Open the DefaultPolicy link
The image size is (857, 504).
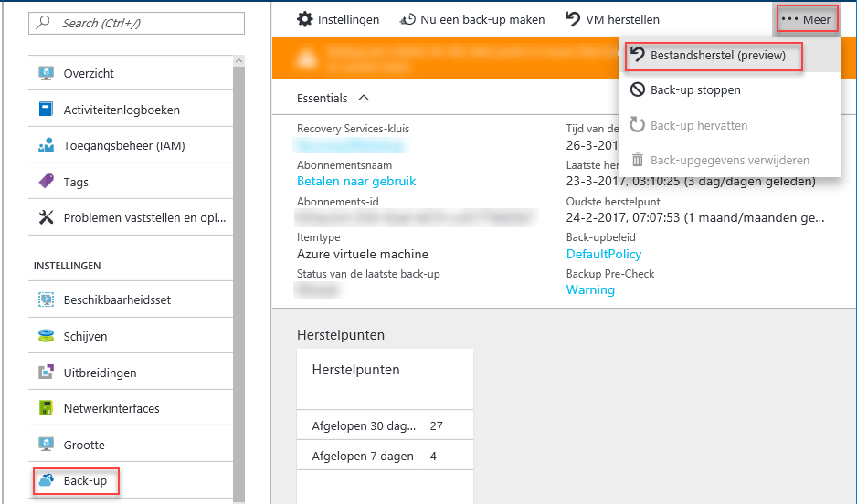(x=603, y=254)
